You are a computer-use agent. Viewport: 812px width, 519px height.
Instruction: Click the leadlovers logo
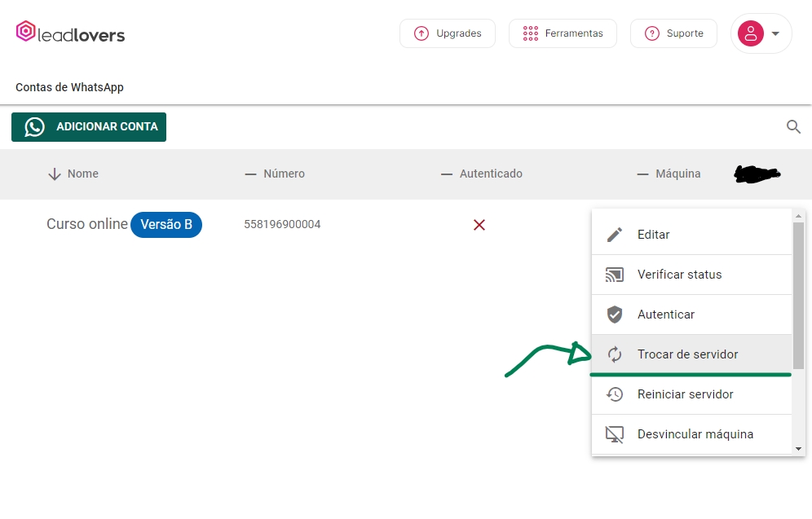click(70, 33)
